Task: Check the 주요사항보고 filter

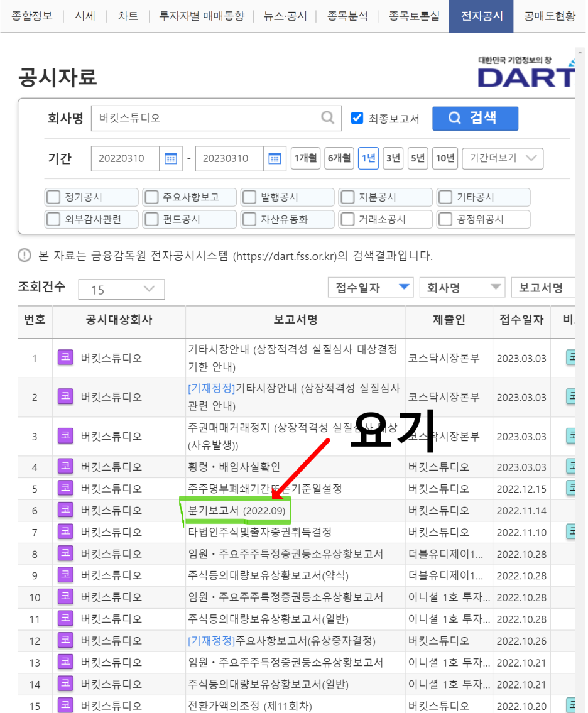Action: point(151,197)
